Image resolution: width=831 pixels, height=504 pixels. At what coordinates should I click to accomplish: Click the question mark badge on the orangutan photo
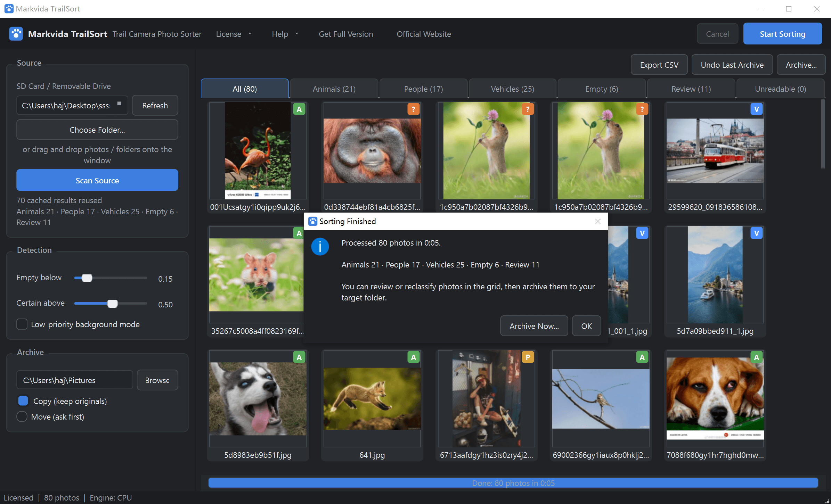tap(413, 109)
